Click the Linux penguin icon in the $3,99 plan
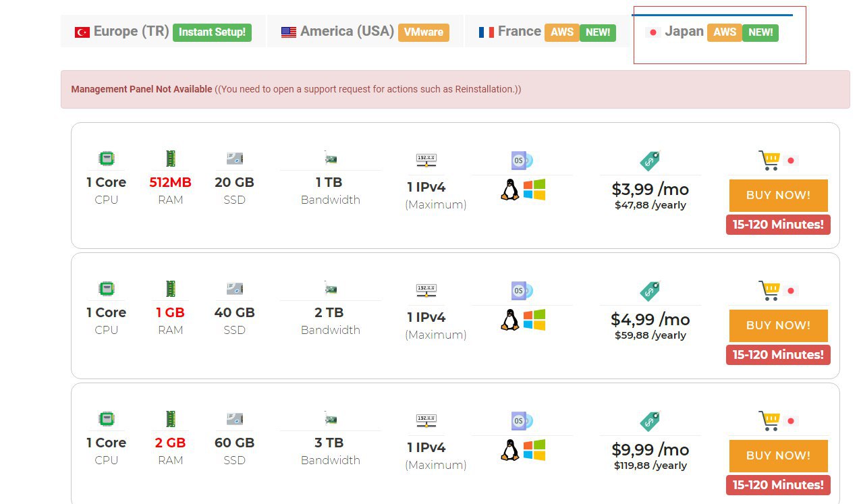This screenshot has height=504, width=859. coord(510,190)
